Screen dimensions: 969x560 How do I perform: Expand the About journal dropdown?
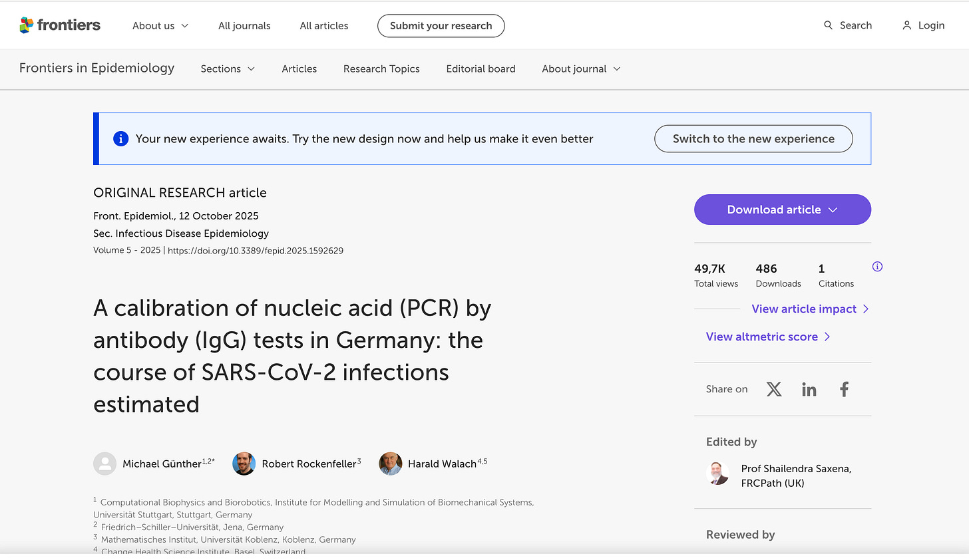click(x=581, y=69)
